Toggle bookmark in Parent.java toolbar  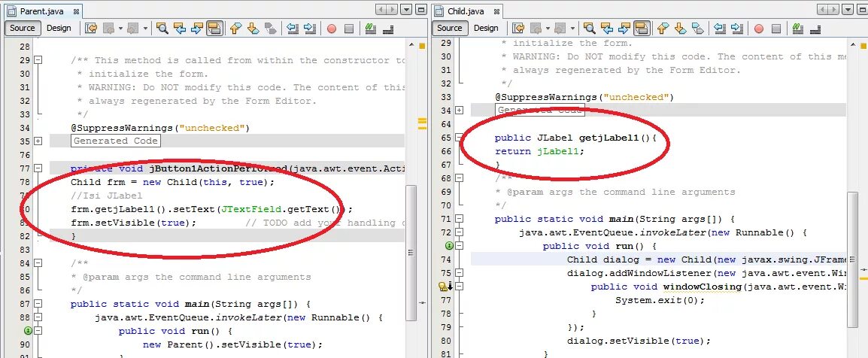pyautogui.click(x=271, y=29)
